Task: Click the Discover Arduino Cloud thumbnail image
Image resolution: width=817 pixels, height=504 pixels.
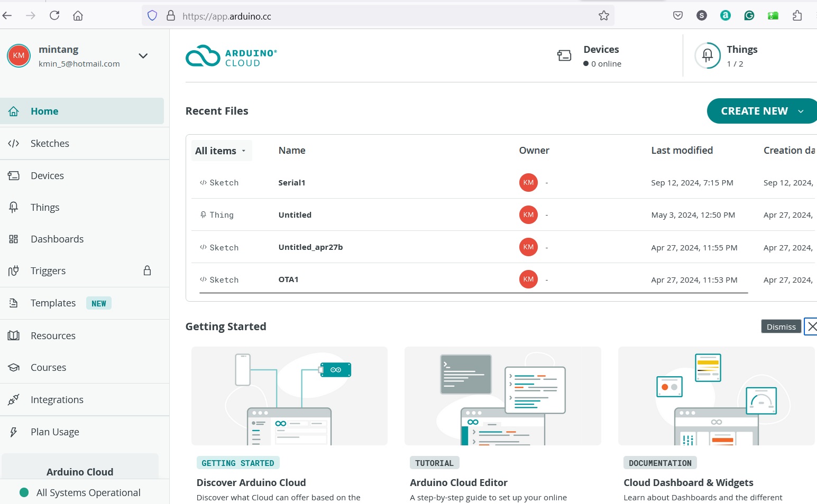Action: 289,396
